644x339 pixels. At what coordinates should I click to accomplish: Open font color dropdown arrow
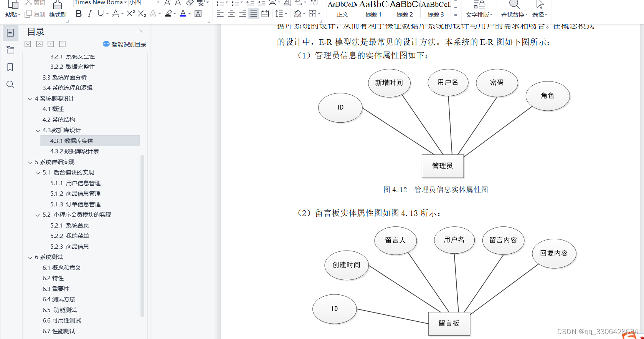click(190, 14)
